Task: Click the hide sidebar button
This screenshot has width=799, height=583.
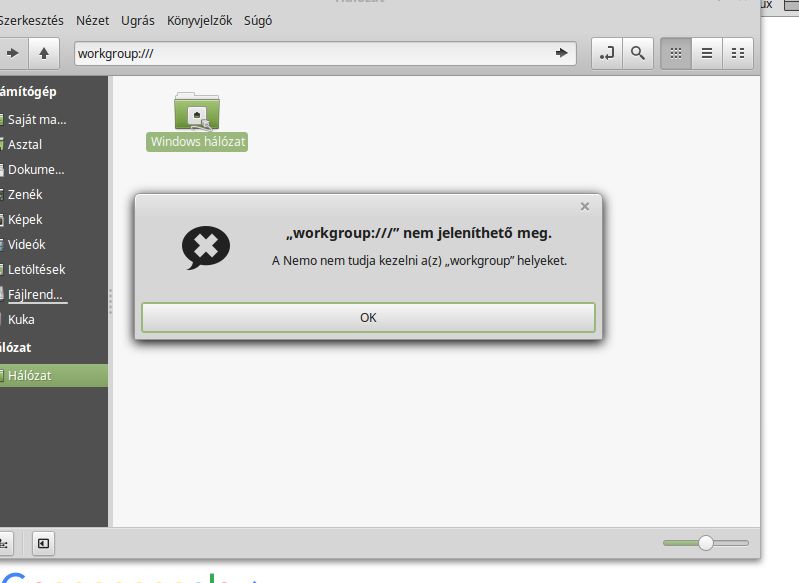Action: pos(43,543)
